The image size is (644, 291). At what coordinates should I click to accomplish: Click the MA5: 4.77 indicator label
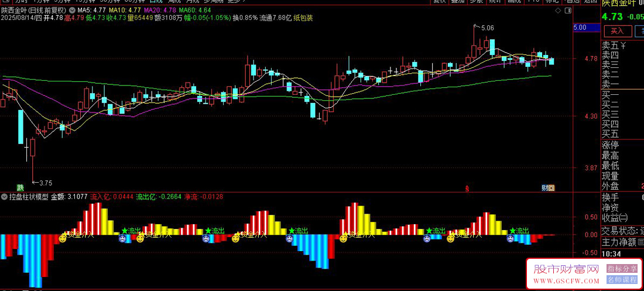91,10
